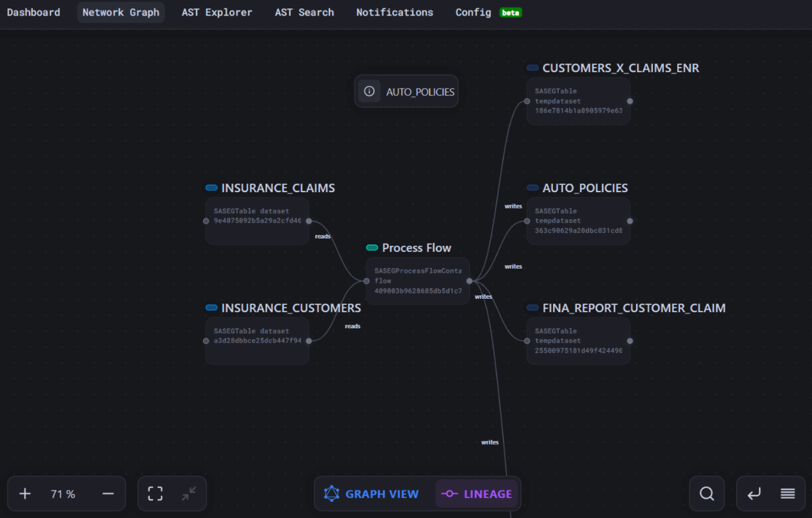Viewport: 812px width, 518px height.
Task: Go to the AST Search tab
Action: (x=304, y=12)
